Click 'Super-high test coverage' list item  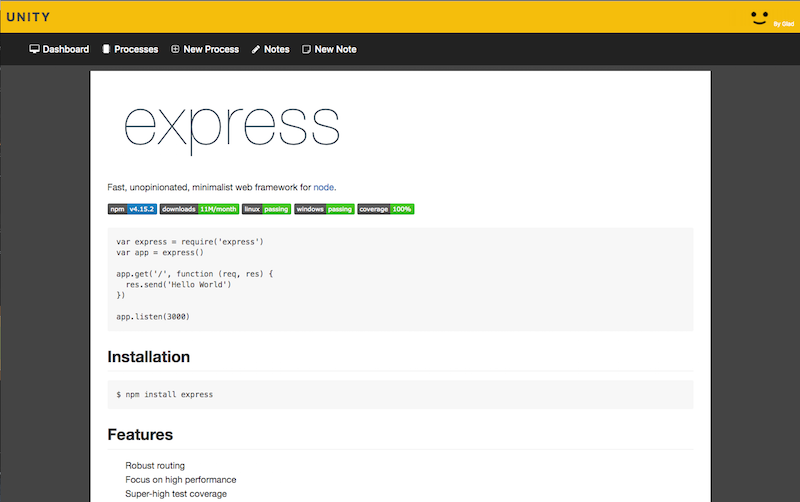click(176, 494)
